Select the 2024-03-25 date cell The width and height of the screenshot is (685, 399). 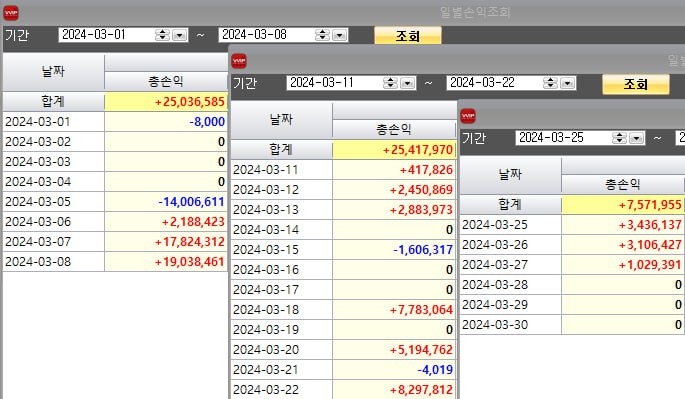510,225
